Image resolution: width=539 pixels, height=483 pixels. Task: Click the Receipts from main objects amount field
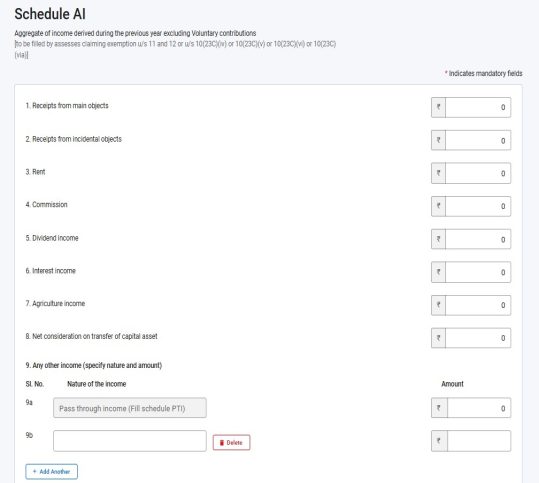(x=478, y=107)
